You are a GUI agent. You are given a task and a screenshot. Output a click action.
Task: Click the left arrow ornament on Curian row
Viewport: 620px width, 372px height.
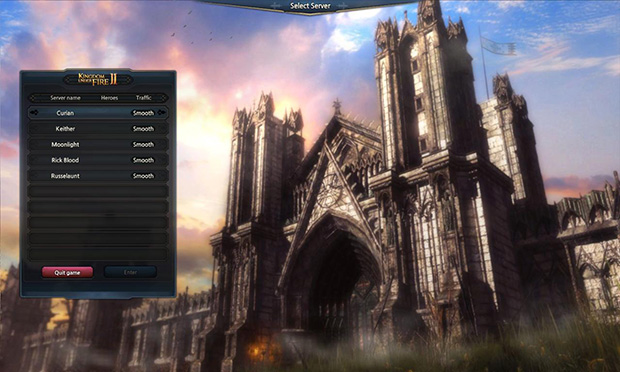pyautogui.click(x=34, y=113)
